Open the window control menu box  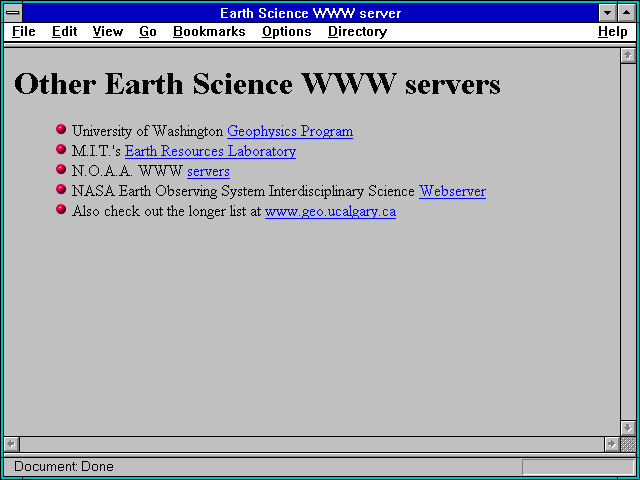click(13, 13)
